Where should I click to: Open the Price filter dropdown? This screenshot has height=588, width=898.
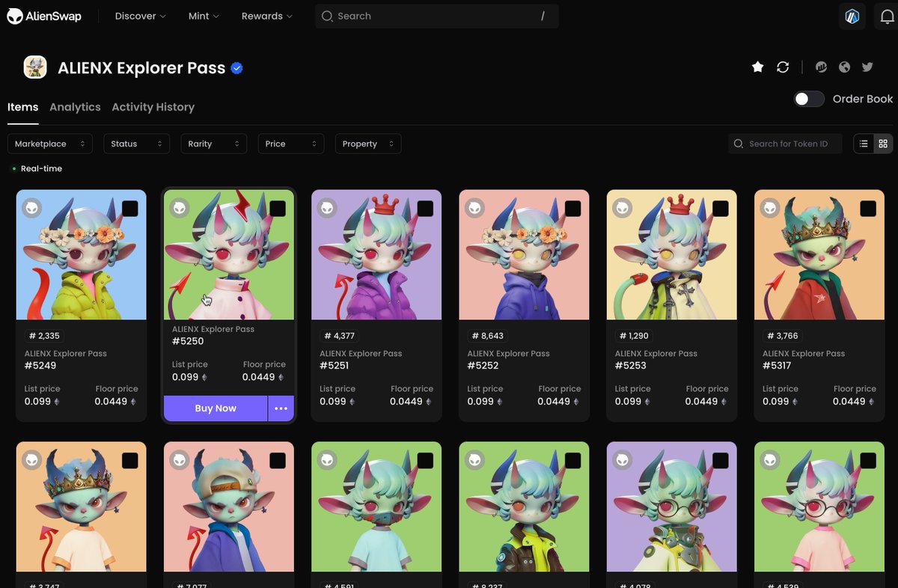tap(291, 144)
